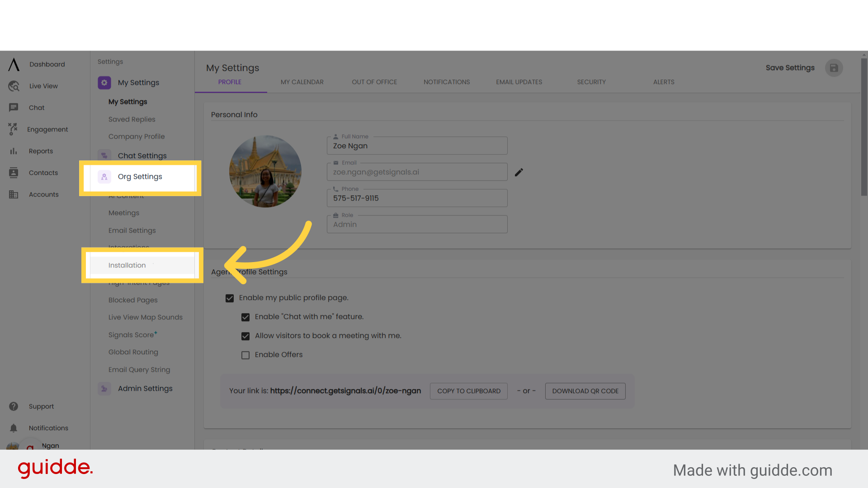Click the My Settings gear icon
Image resolution: width=868 pixels, height=488 pixels.
tap(104, 83)
